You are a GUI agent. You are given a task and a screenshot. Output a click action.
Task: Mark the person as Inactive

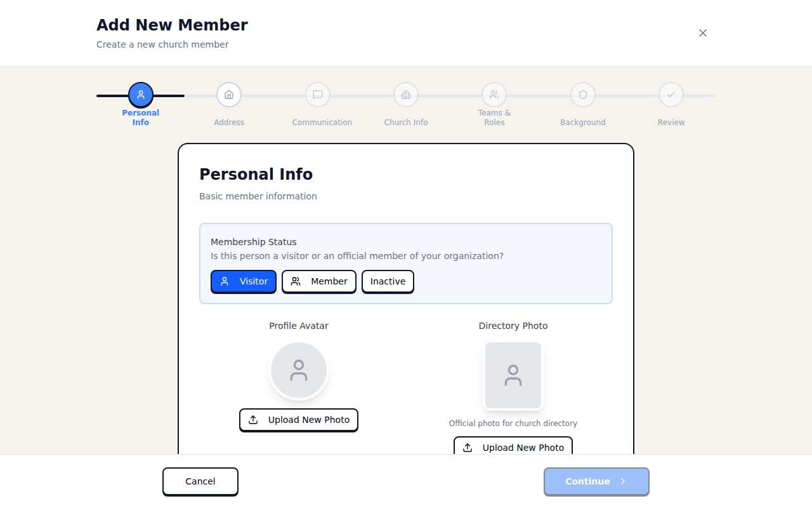388,281
